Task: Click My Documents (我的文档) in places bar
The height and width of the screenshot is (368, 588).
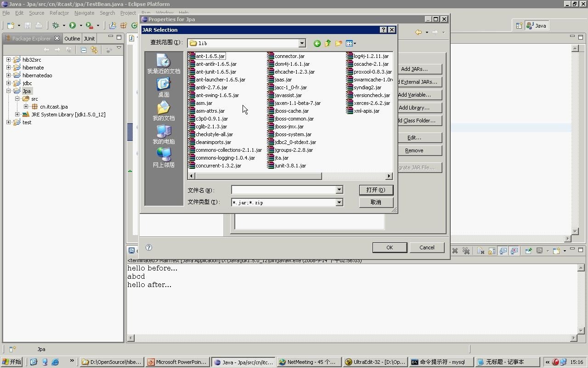Action: tap(164, 111)
